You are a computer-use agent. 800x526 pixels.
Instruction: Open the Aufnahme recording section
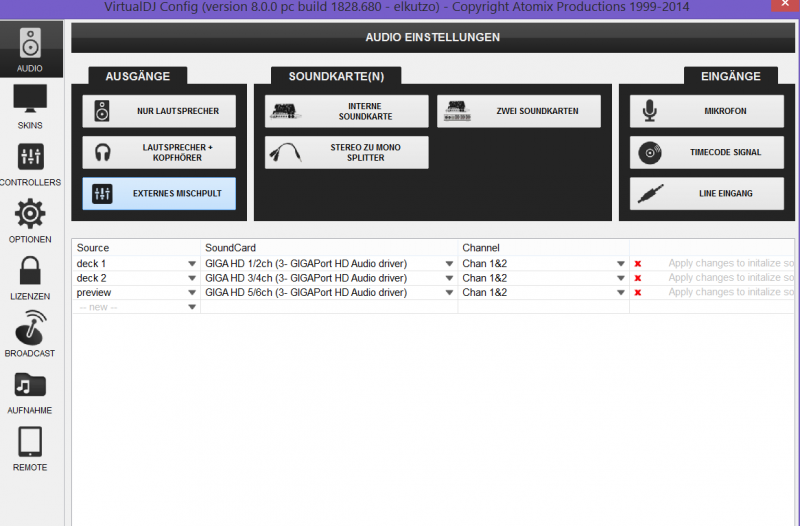coord(30,392)
